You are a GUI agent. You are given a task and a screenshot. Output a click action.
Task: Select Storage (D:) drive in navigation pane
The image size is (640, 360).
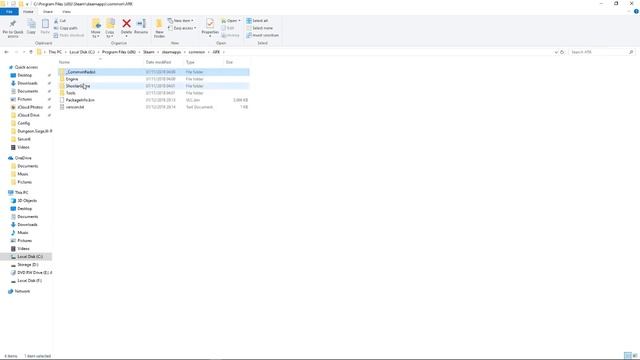pyautogui.click(x=28, y=264)
